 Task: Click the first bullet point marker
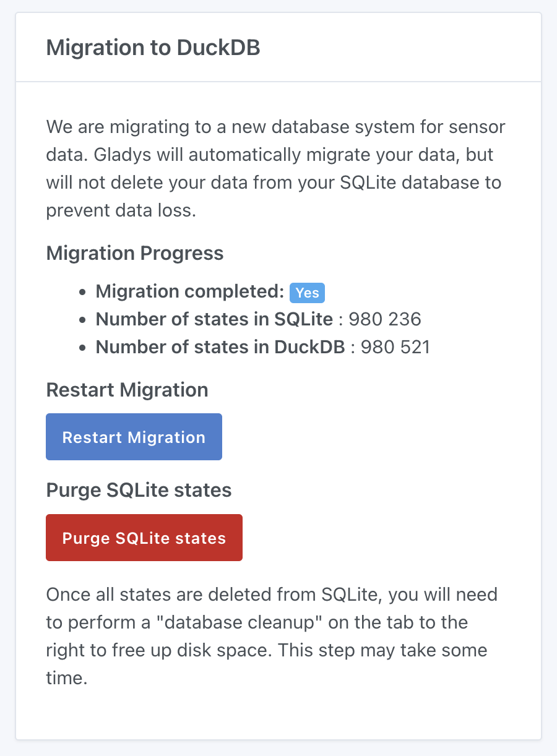pos(84,291)
